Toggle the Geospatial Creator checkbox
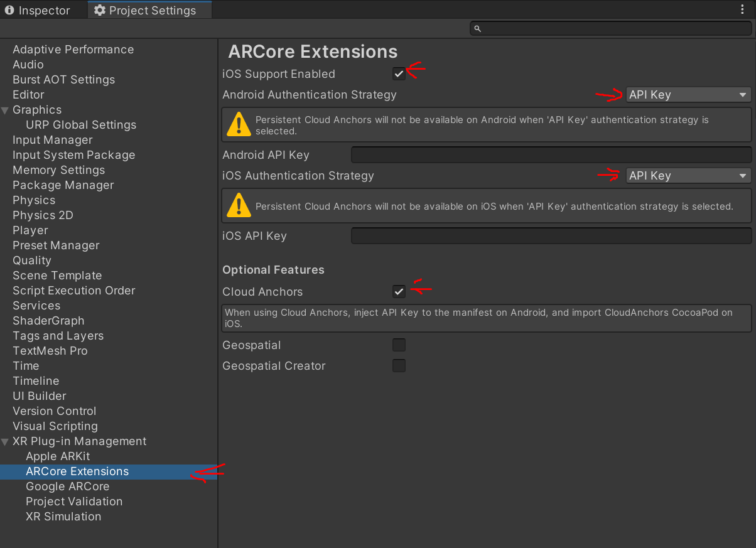Screen dimensions: 756x548 tap(399, 366)
